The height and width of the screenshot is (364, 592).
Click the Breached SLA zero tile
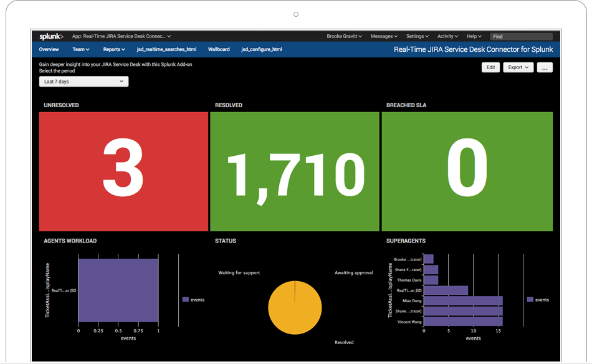[x=467, y=171]
